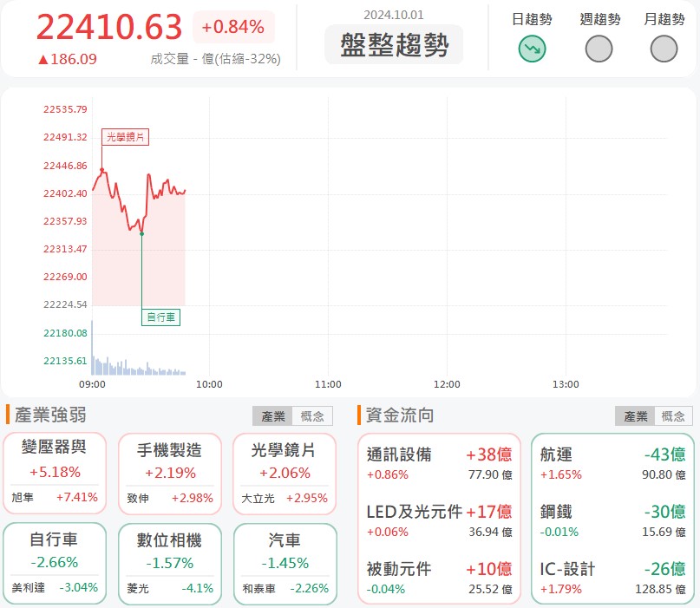Click the ▲186.09 point change
Viewport: 700px width, 608px height.
point(67,59)
